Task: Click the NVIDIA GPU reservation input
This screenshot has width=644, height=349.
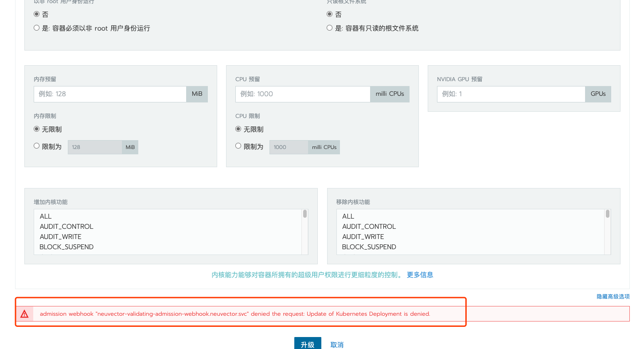Action: pos(511,94)
